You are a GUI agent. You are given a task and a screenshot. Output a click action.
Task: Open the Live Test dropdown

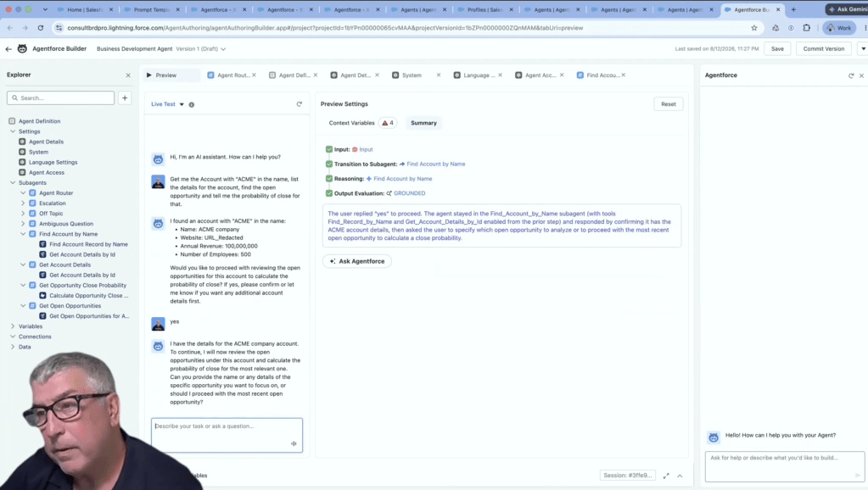(168, 104)
